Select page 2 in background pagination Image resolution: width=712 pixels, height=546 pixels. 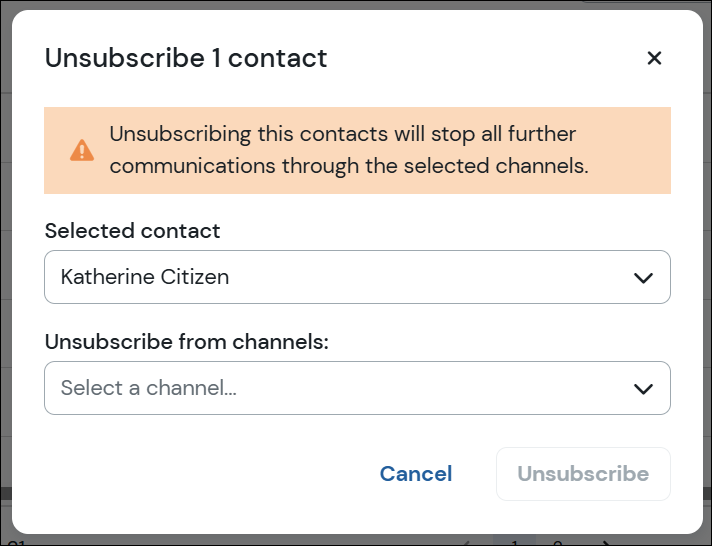(558, 542)
